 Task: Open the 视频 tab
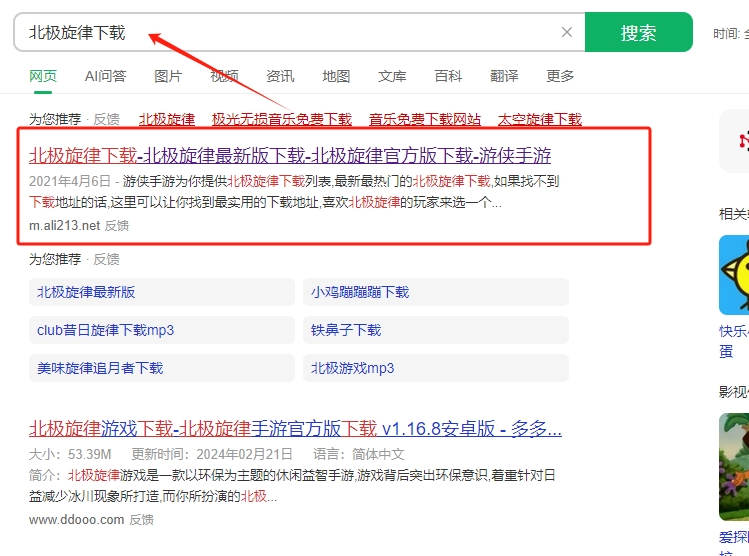coord(225,76)
